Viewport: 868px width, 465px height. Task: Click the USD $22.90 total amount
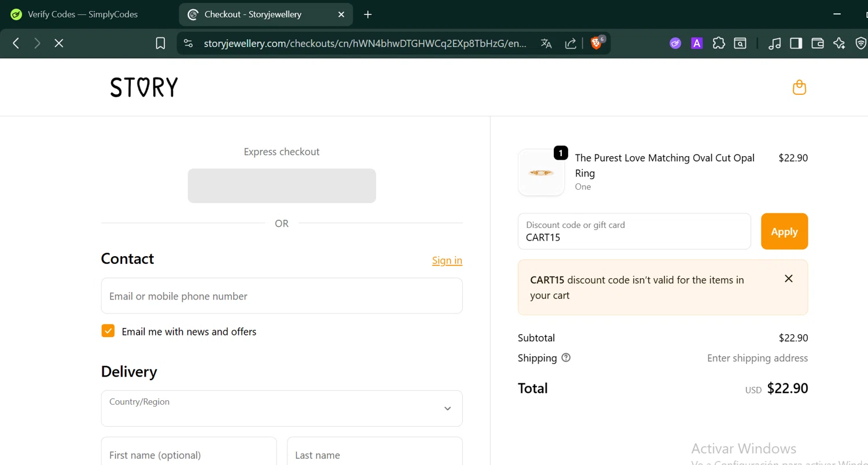(777, 389)
